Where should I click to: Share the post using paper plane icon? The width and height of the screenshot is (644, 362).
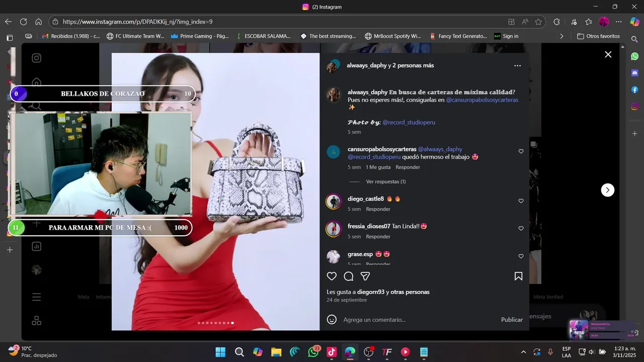point(365,276)
